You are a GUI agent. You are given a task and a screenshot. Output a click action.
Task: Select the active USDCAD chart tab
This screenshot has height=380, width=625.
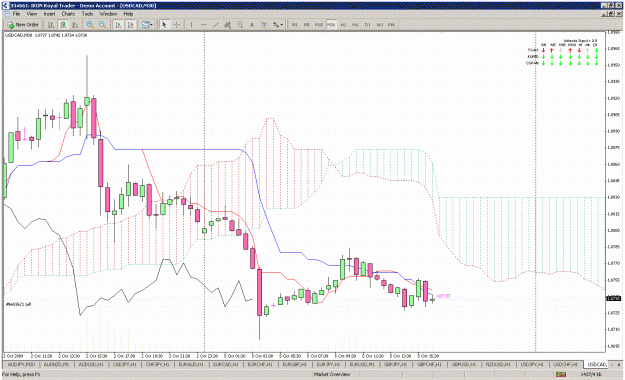[597, 364]
